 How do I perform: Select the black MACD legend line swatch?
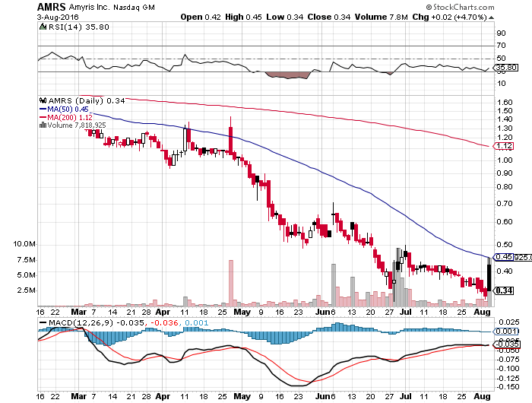(x=43, y=323)
